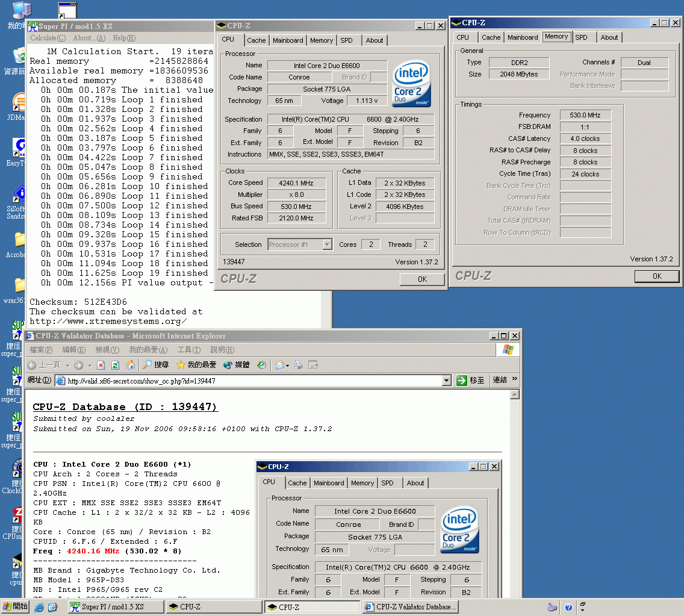This screenshot has width=684, height=616.
Task: Select Mainboard tab in left CPU-Z window
Action: coord(288,40)
